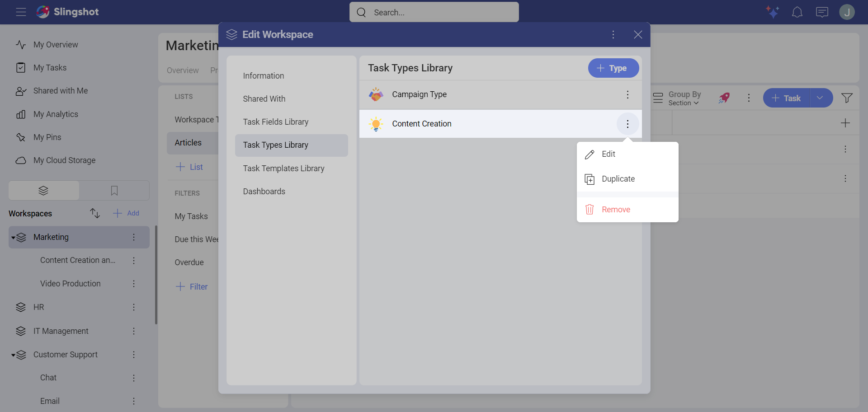The image size is (868, 412).
Task: Open Campaign Type options menu
Action: (x=627, y=94)
